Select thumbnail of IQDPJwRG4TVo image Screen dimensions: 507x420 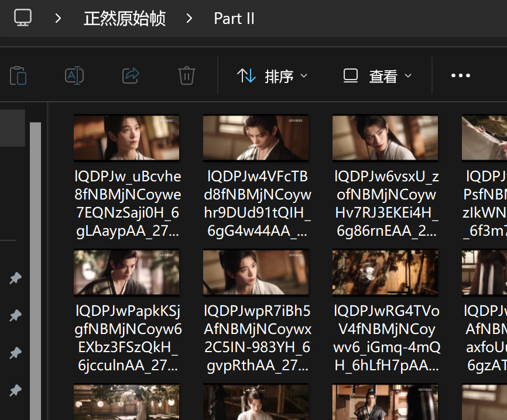pyautogui.click(x=385, y=273)
